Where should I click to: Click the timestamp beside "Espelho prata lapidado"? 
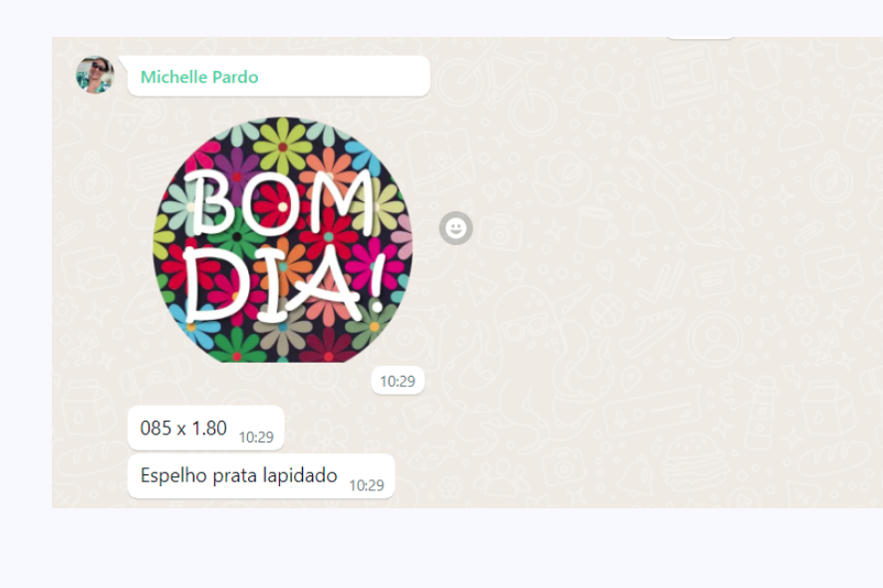pyautogui.click(x=367, y=485)
